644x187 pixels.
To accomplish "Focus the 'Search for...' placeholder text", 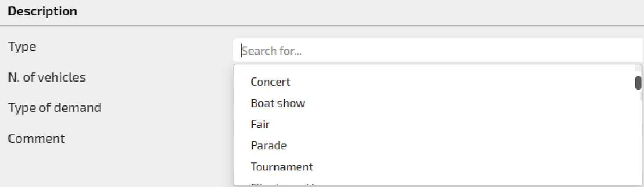I will (x=272, y=51).
